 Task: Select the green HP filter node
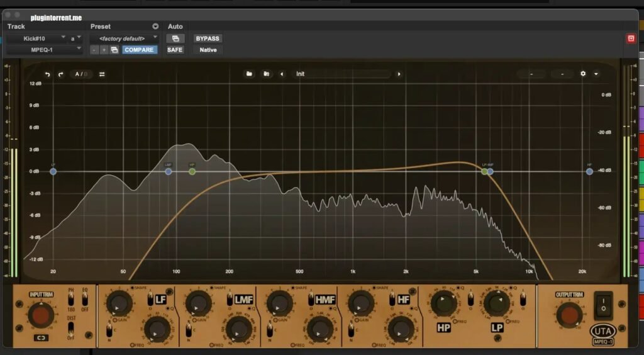[x=192, y=172]
